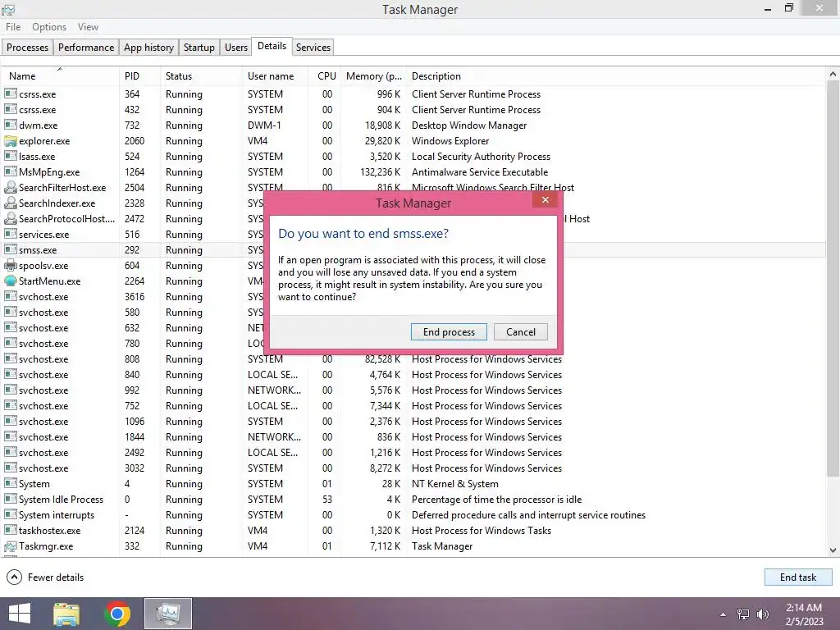Click the DWM-1 user name cell
The width and height of the screenshot is (840, 630).
[264, 126]
